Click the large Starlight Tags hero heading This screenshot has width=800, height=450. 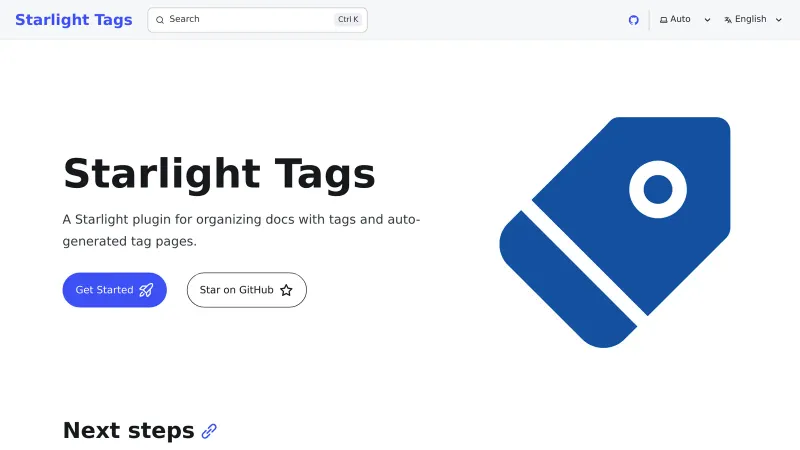pyautogui.click(x=219, y=174)
